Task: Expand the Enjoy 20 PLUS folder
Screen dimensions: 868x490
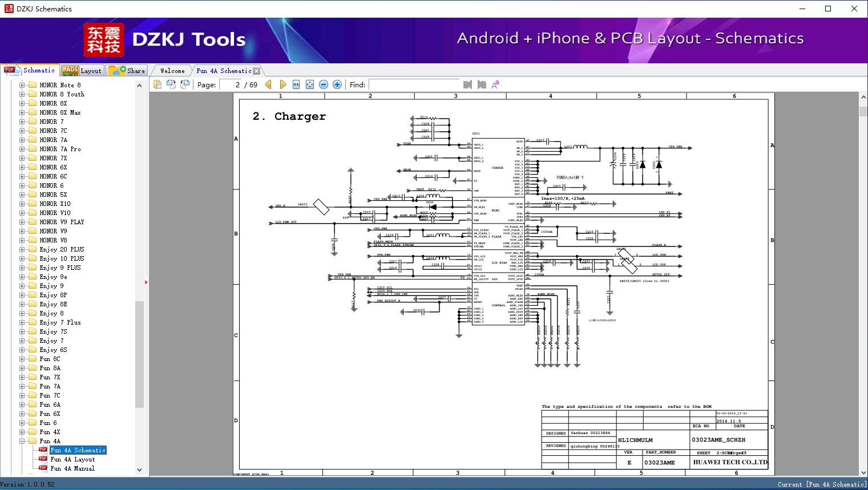Action: pos(22,249)
